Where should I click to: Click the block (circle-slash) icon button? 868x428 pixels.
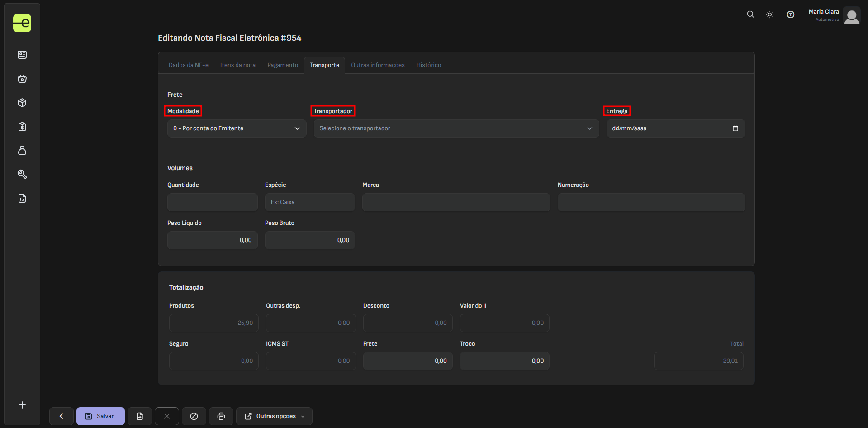click(x=194, y=416)
